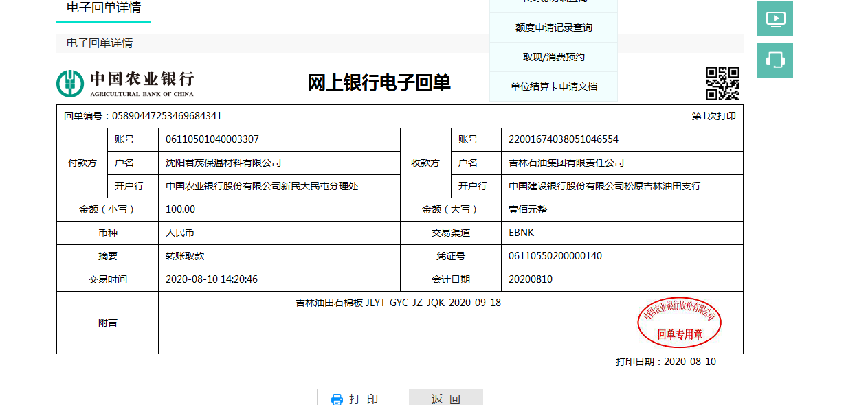This screenshot has height=405, width=868.
Task: Click the 摘要 label cell
Action: tap(108, 256)
